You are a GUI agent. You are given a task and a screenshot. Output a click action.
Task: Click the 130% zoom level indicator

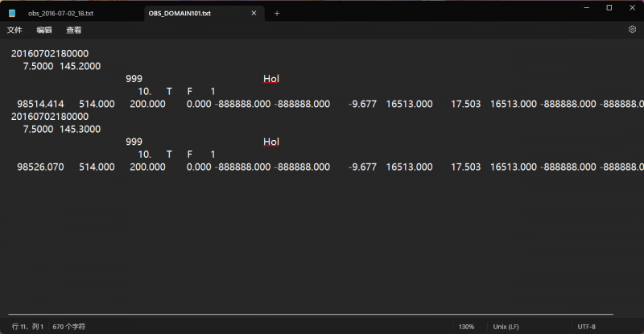[466, 327]
